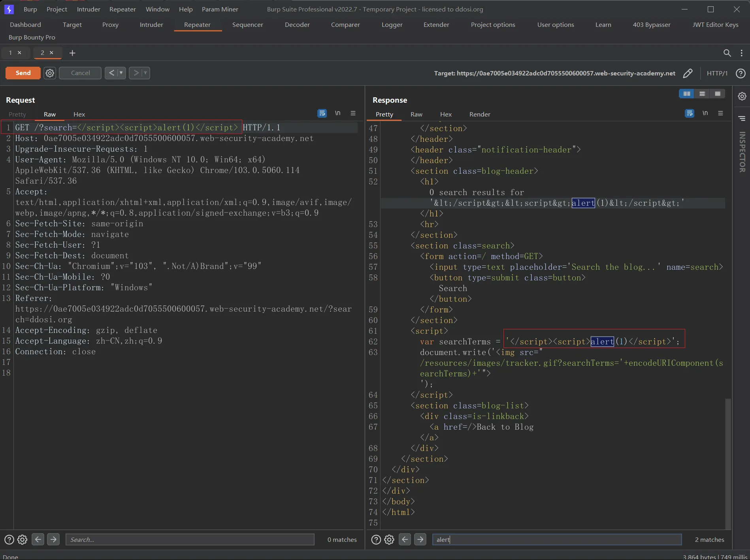Viewport: 750px width, 560px height.
Task: Switch response view to Hex
Action: 446,114
